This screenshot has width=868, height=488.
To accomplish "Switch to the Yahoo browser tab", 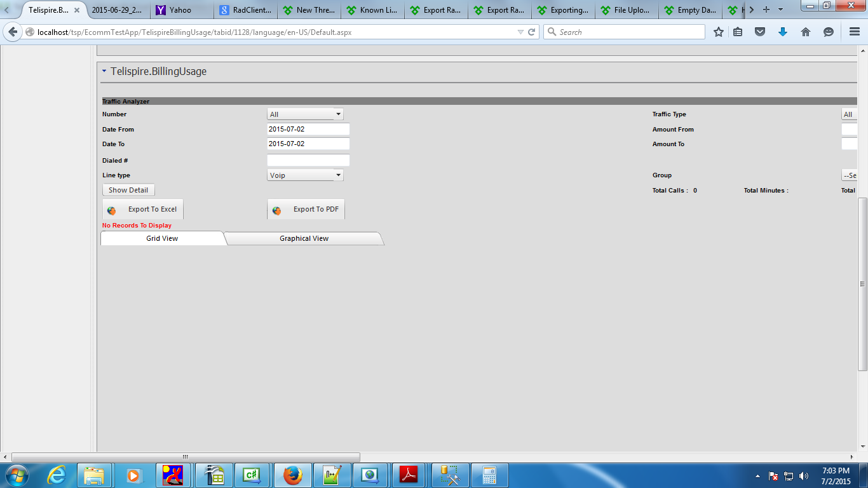I will 182,10.
